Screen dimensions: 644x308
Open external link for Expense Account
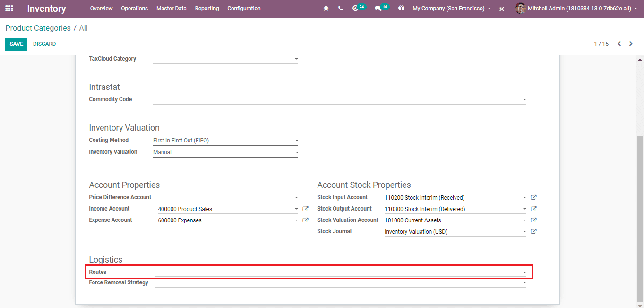[x=305, y=220]
